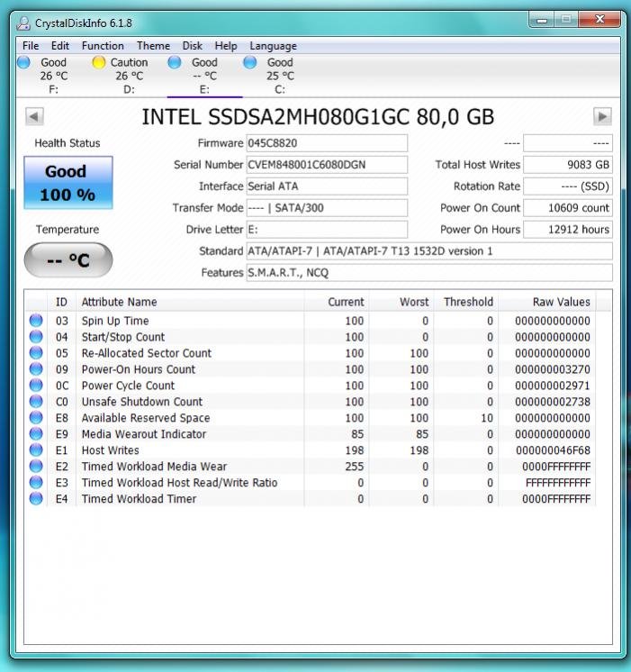Open the Function menu
This screenshot has height=672, width=631.
click(103, 46)
